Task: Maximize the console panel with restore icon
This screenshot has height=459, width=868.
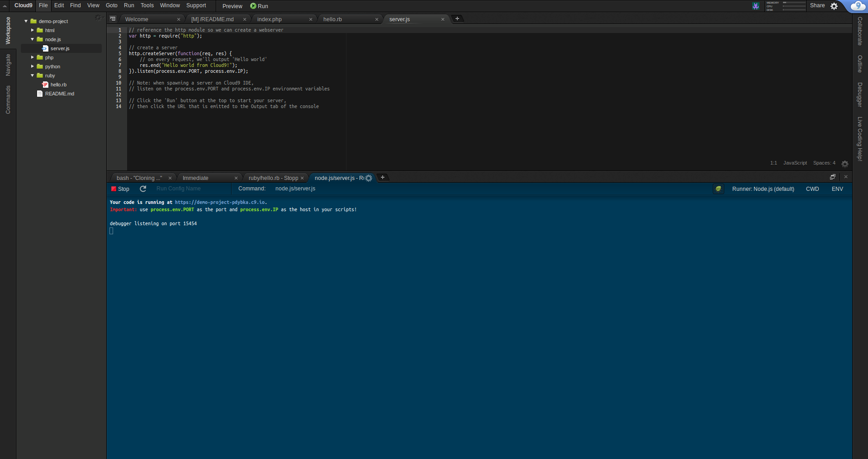Action: pos(832,177)
